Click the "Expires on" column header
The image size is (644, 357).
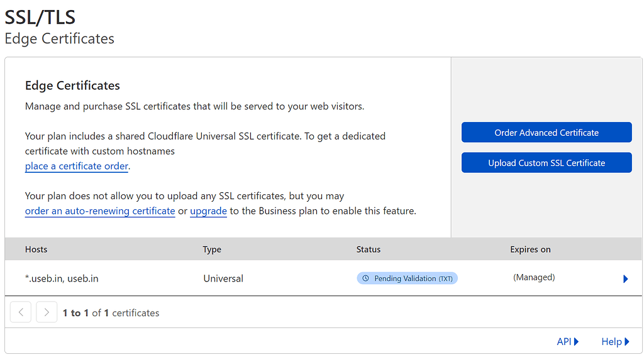530,250
